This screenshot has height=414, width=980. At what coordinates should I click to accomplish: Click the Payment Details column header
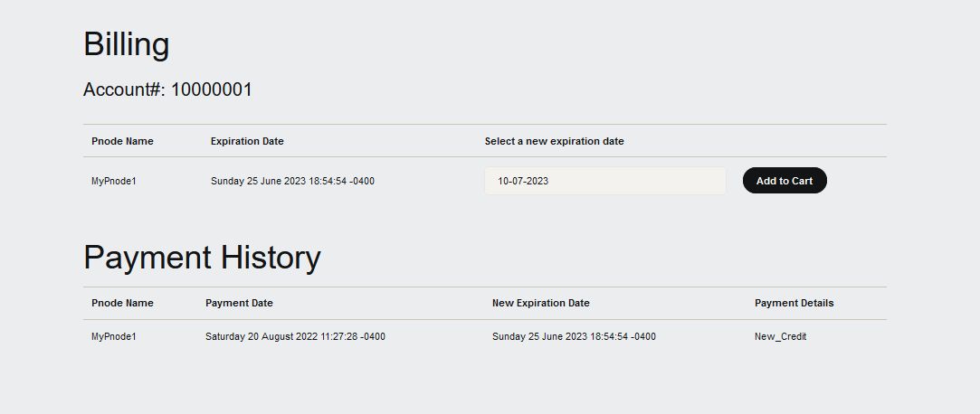794,303
